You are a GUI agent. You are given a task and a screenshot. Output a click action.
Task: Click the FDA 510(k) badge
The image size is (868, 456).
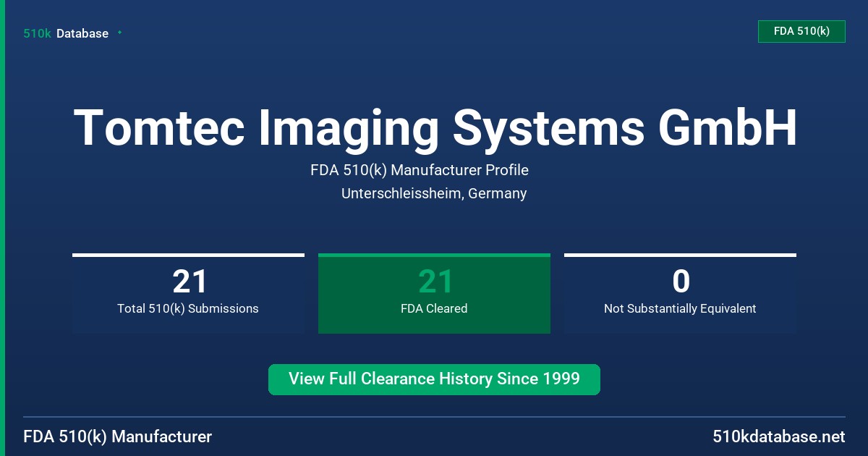(x=801, y=31)
